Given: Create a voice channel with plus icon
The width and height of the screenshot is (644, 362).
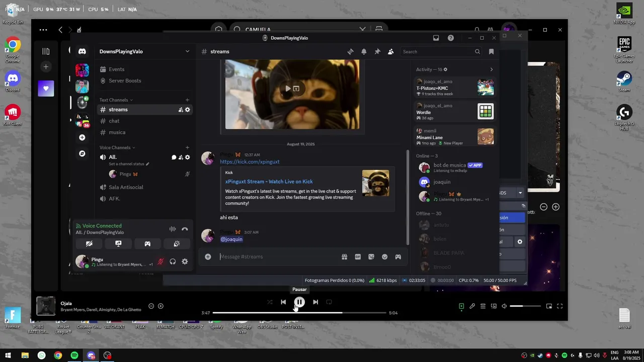Looking at the screenshot, I should [x=187, y=147].
